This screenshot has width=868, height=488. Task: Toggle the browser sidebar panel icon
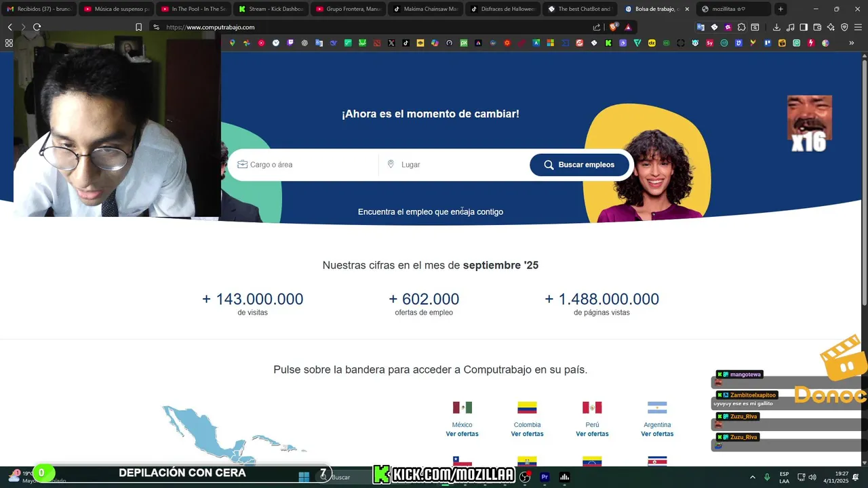point(804,27)
